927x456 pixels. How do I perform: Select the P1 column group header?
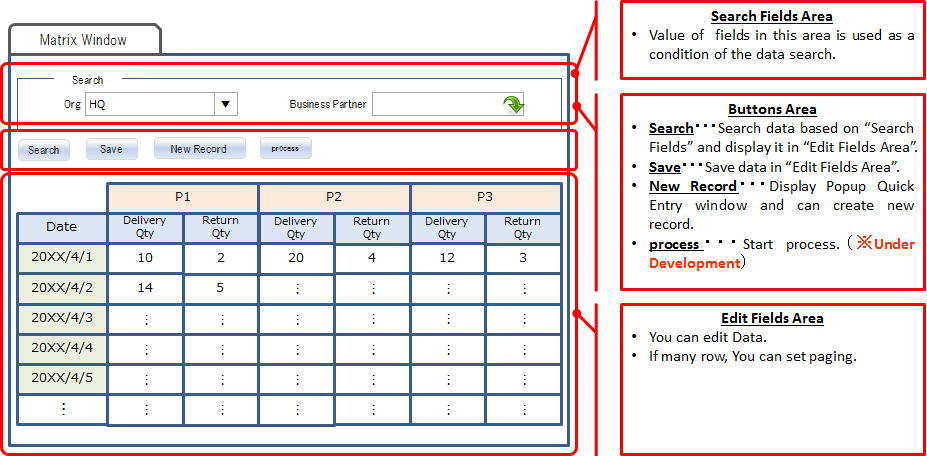click(182, 197)
